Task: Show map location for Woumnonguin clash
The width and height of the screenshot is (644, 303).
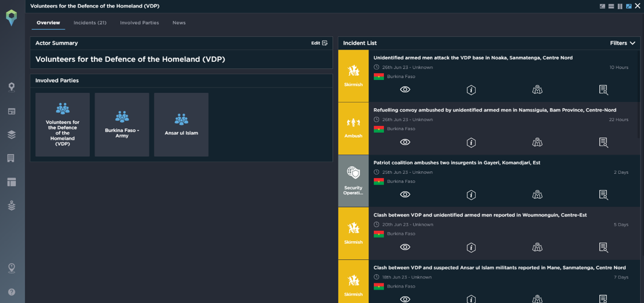Action: click(x=537, y=247)
